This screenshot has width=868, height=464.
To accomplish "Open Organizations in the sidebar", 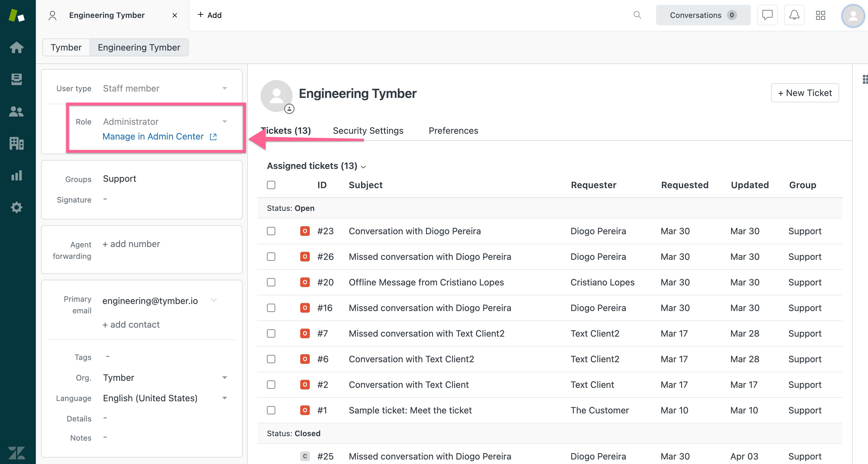I will coord(17,143).
